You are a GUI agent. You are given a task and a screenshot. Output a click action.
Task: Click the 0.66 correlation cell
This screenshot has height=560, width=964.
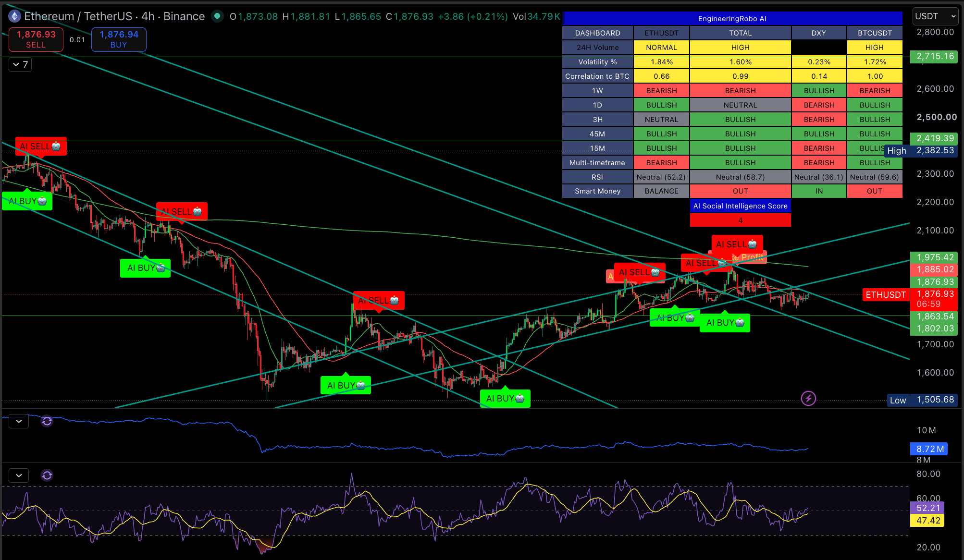661,76
